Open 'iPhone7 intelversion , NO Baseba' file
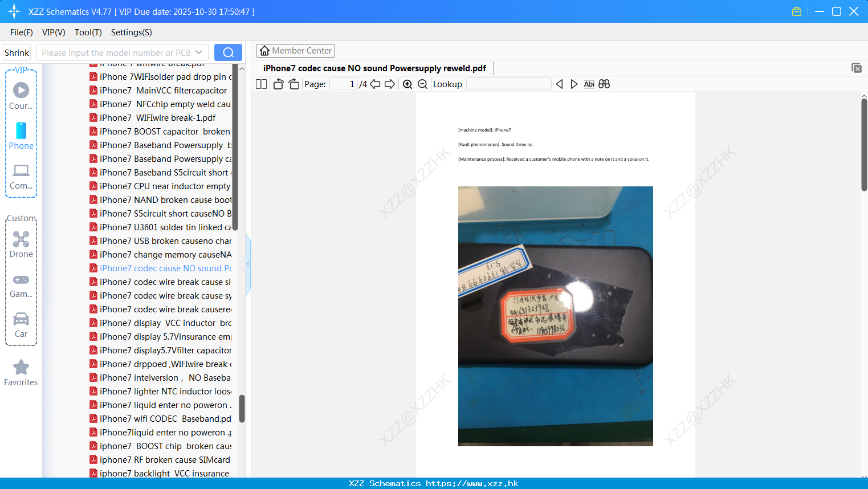868x489 pixels. click(161, 378)
